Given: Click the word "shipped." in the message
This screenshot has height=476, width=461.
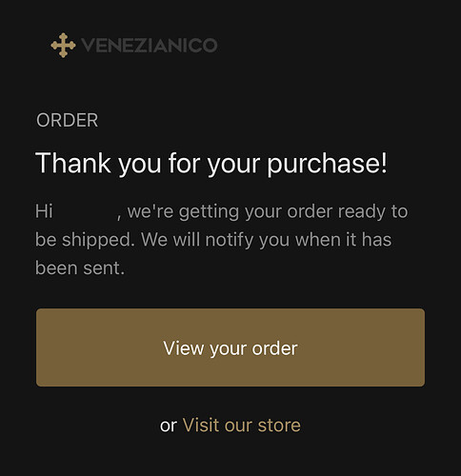Looking at the screenshot, I should 98,240.
